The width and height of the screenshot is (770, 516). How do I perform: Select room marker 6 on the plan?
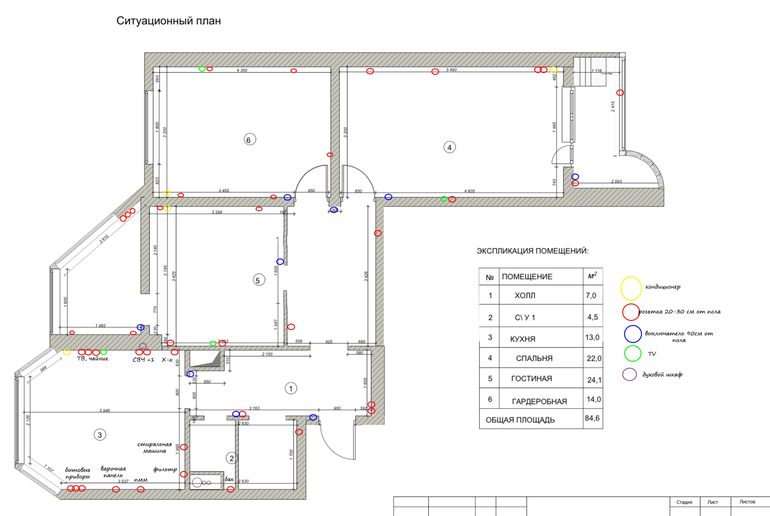click(x=249, y=140)
